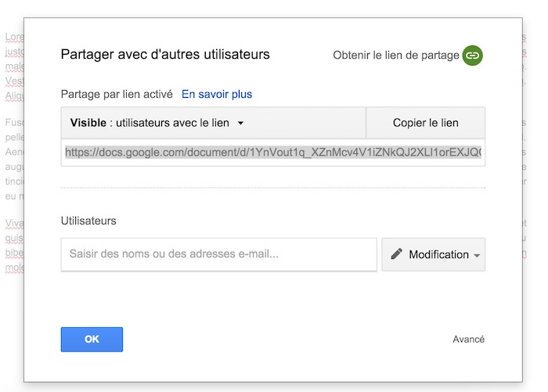Click the 'Modification' label text
548x392 pixels.
438,254
